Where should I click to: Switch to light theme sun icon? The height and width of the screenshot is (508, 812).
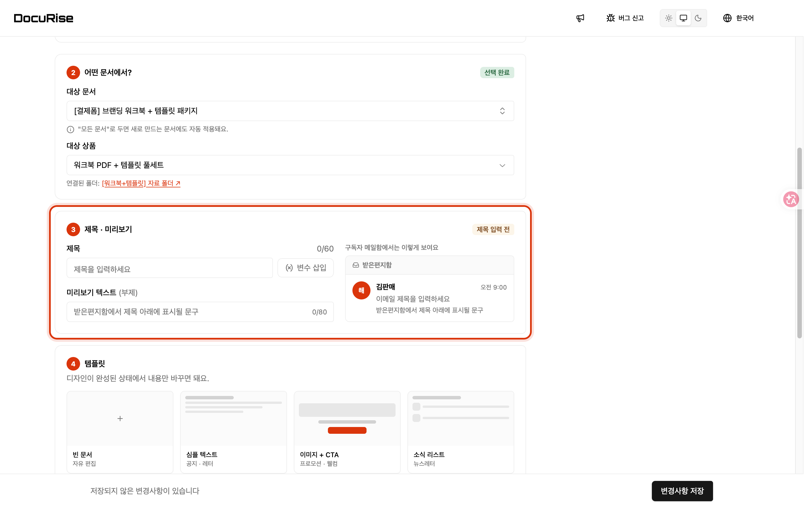[668, 18]
